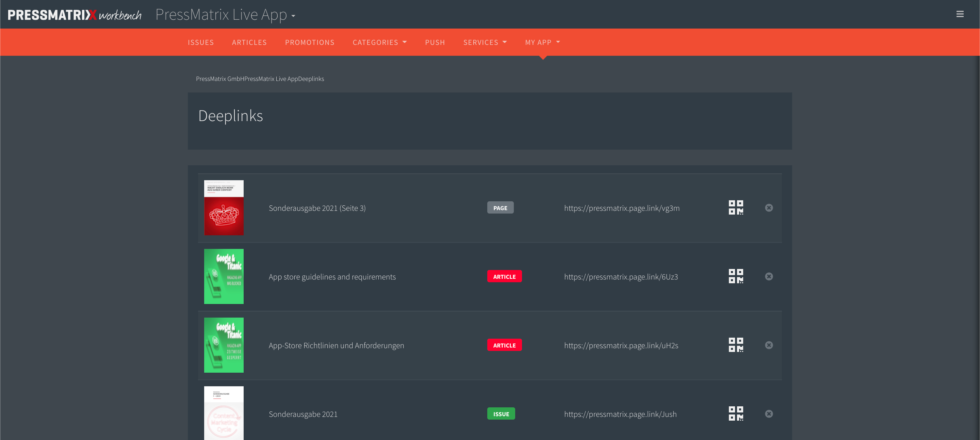The width and height of the screenshot is (980, 440).
Task: Click the link ending in 6Uz3
Action: pos(621,277)
